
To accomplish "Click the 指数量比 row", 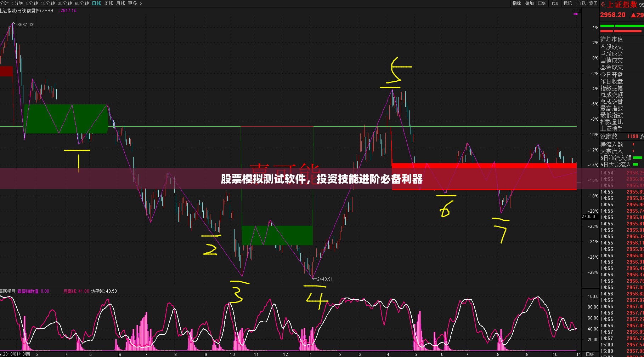I will pyautogui.click(x=622, y=122).
